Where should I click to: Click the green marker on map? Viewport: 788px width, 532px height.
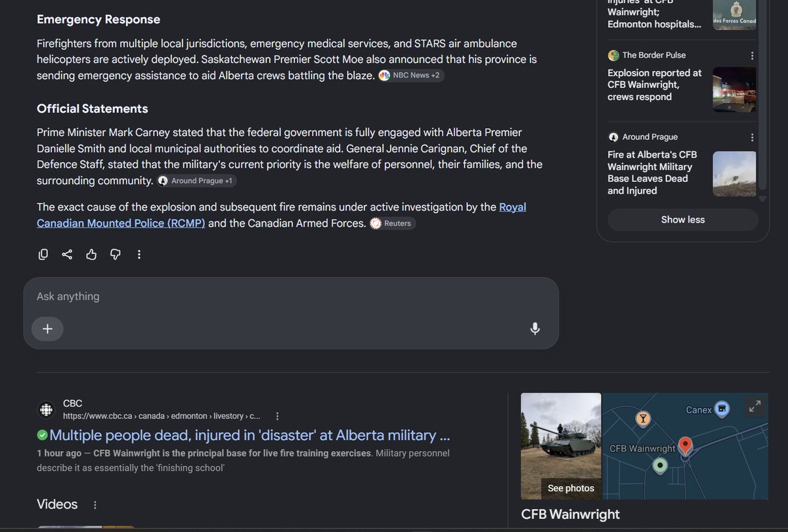(661, 466)
